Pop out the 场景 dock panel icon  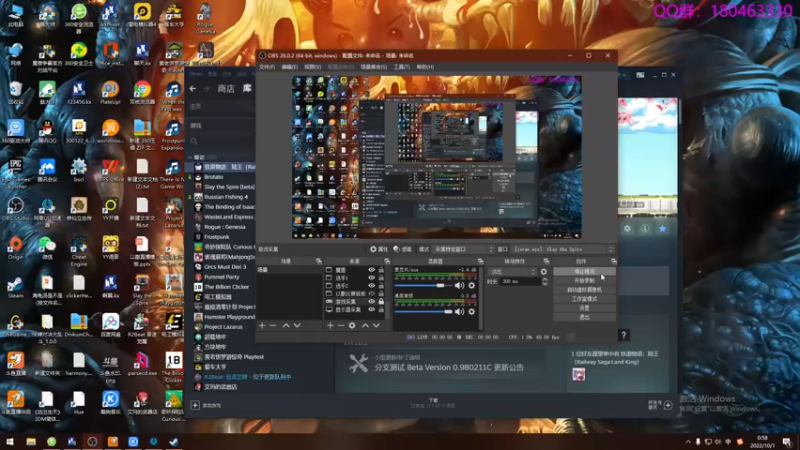click(318, 261)
